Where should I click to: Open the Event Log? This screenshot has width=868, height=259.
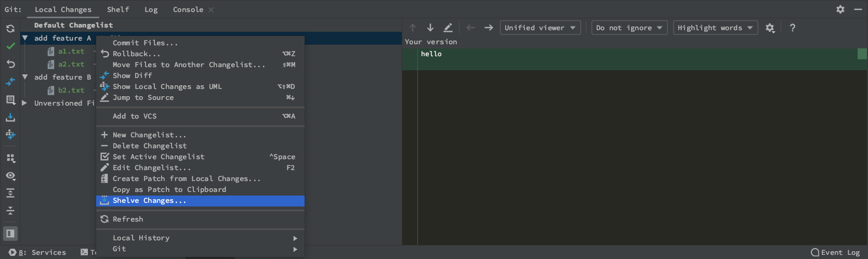coord(836,252)
